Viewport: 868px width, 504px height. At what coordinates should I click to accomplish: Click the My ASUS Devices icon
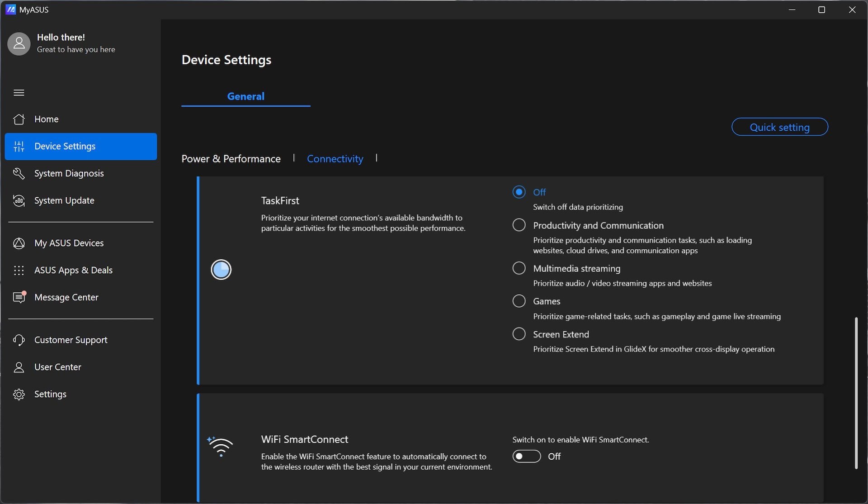pos(19,243)
